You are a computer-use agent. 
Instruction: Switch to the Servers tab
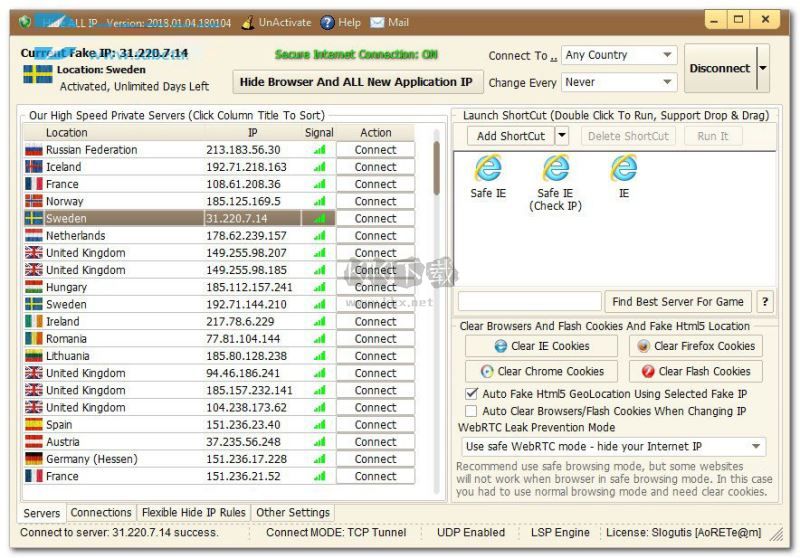tap(42, 513)
